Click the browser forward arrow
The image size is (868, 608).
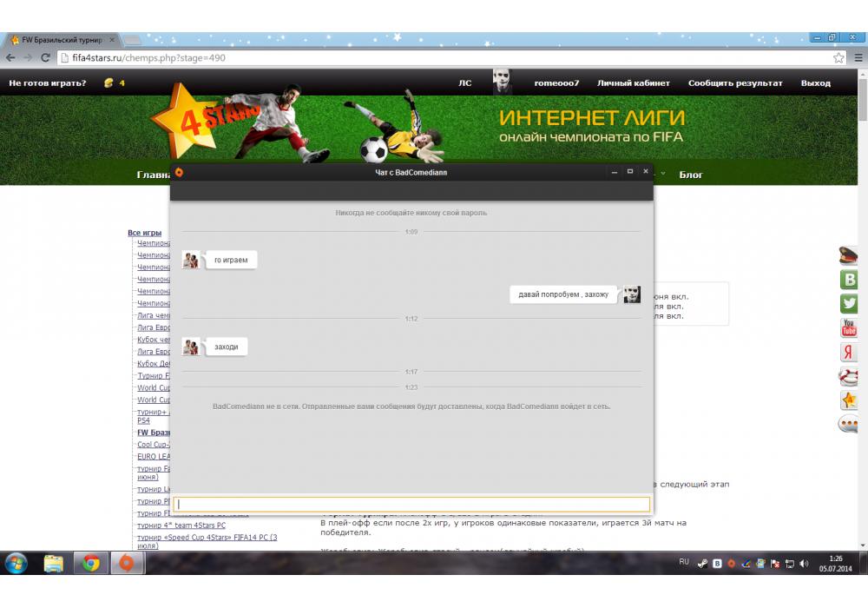(x=28, y=57)
